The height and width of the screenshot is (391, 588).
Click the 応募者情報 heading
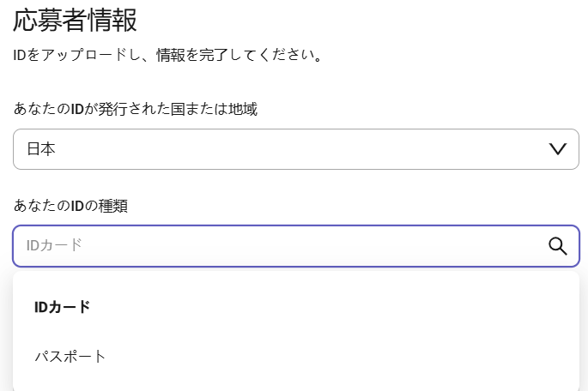coord(75,21)
